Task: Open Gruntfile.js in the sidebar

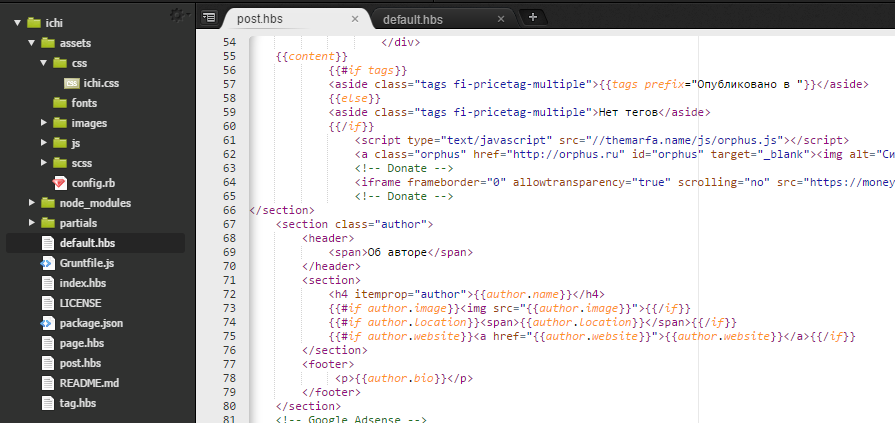Action: click(x=87, y=263)
